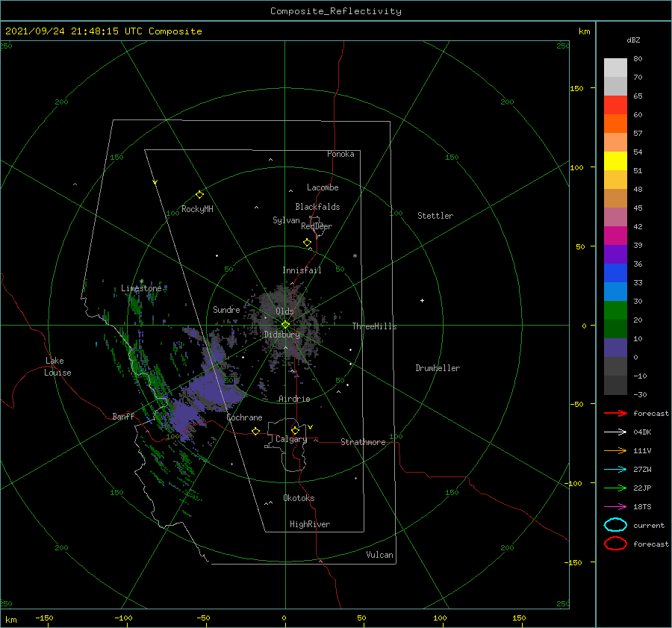Viewport: 672px width, 628px height.
Task: Click the Olds label
Action: coord(284,311)
